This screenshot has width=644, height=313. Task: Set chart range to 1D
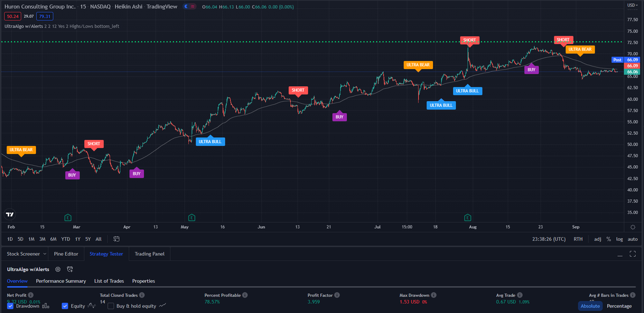tap(10, 239)
